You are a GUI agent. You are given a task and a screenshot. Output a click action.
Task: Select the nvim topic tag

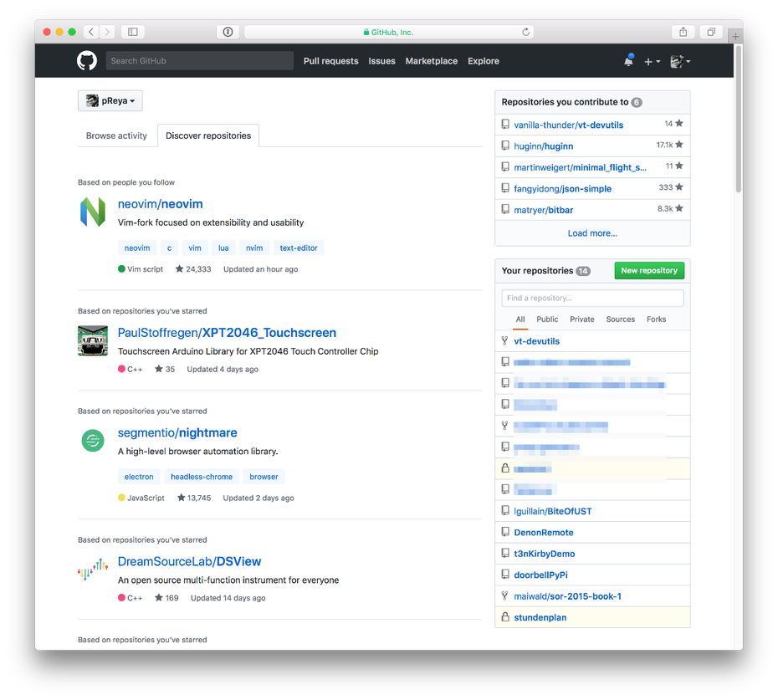254,248
